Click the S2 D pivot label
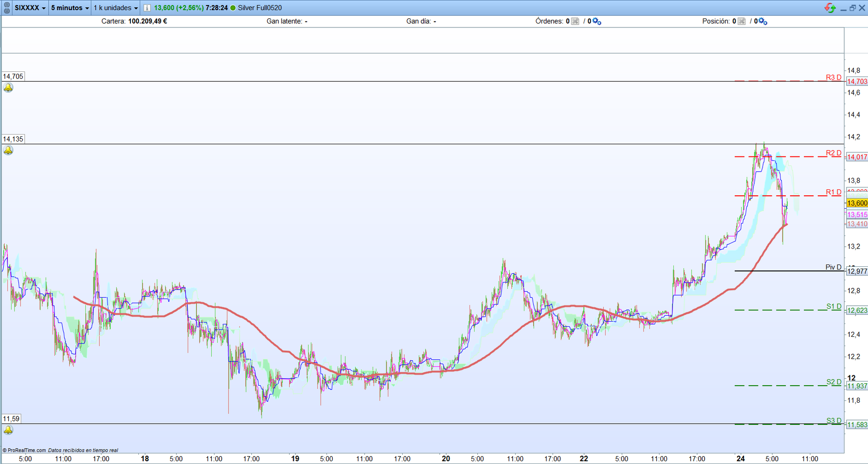This screenshot has height=464, width=868. 834,382
